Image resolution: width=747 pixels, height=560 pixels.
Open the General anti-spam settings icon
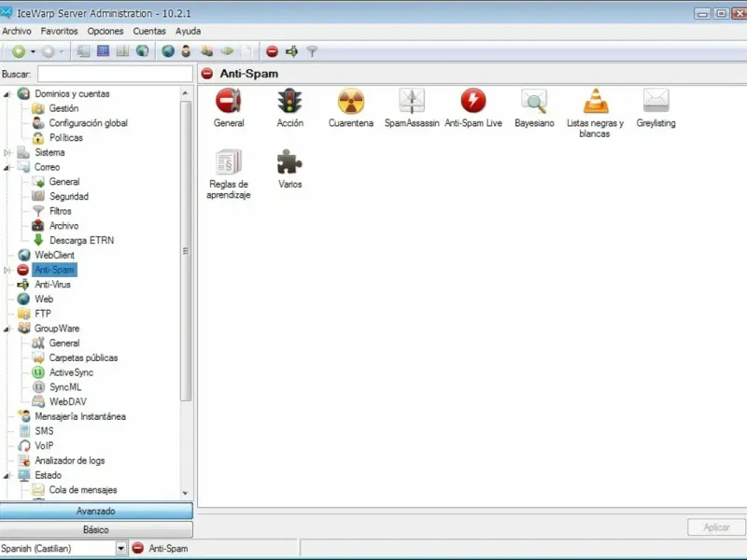tap(229, 108)
